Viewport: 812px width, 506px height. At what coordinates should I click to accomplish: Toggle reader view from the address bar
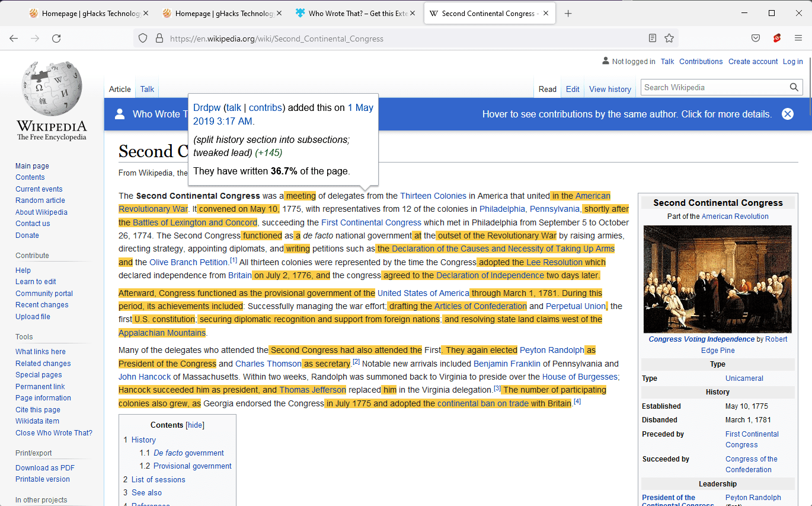click(652, 37)
